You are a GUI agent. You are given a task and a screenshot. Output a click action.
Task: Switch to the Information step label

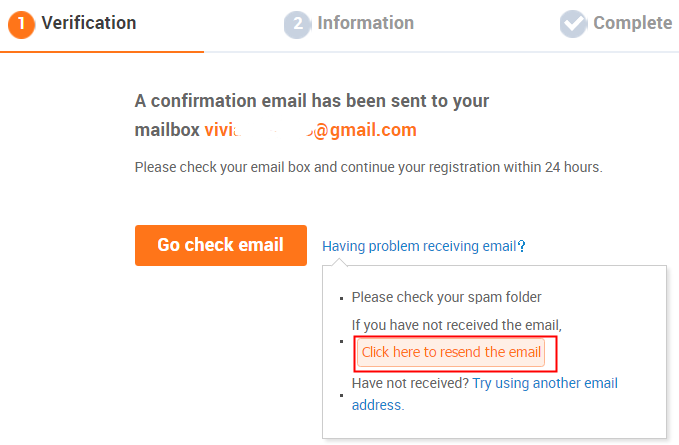pyautogui.click(x=365, y=23)
